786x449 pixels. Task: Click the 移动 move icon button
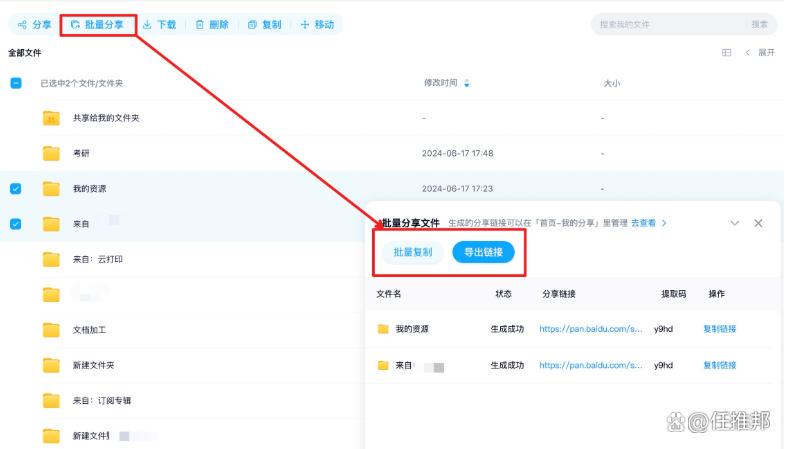[x=317, y=24]
